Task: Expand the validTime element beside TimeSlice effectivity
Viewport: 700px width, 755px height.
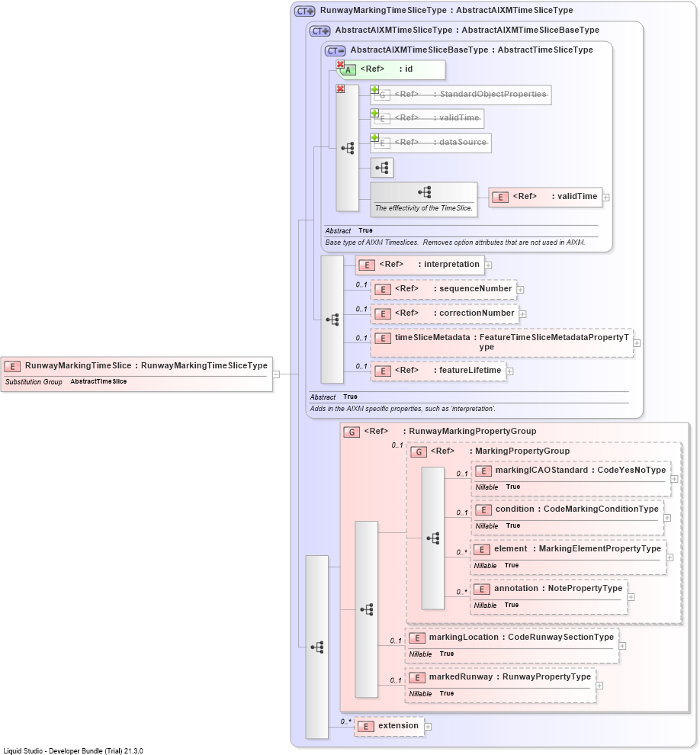Action: click(606, 198)
